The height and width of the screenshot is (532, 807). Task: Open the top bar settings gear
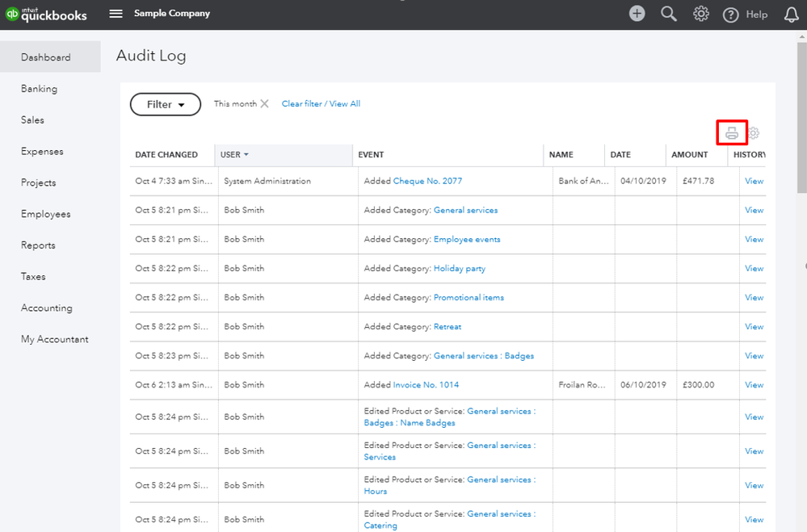pyautogui.click(x=701, y=14)
